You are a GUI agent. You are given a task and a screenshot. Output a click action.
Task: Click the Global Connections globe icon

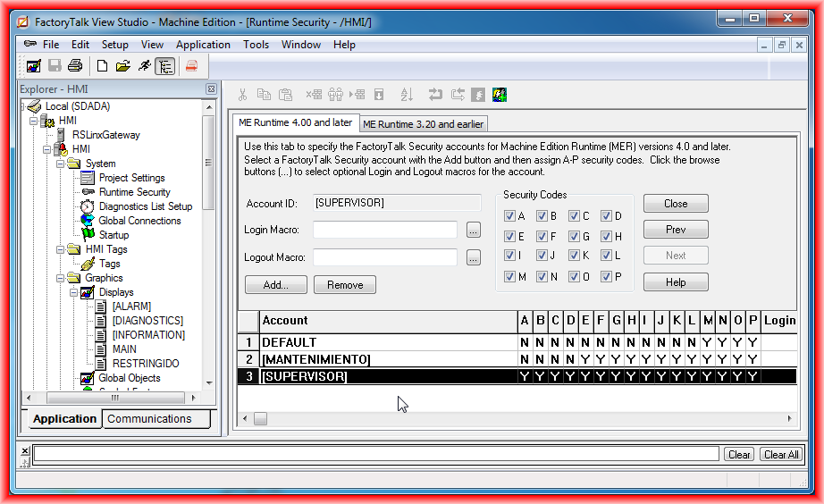pos(88,221)
